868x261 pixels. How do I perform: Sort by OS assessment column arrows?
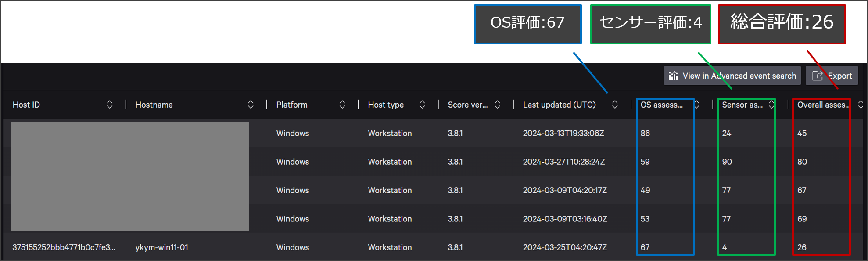click(696, 105)
